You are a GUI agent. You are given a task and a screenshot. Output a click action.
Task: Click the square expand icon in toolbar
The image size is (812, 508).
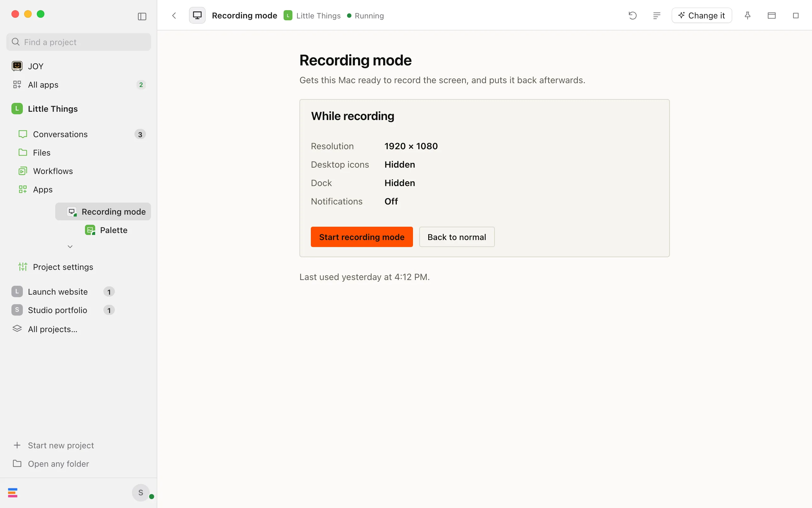[x=796, y=16]
